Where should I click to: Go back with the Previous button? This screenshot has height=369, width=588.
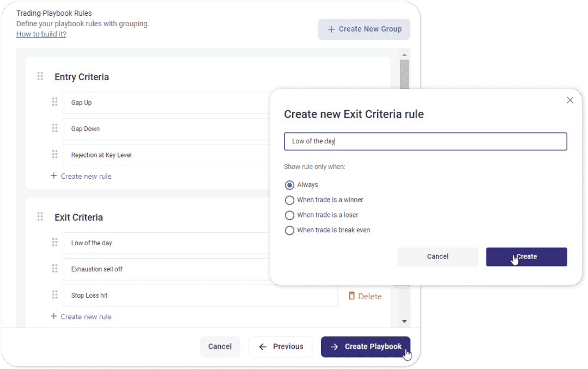point(280,347)
